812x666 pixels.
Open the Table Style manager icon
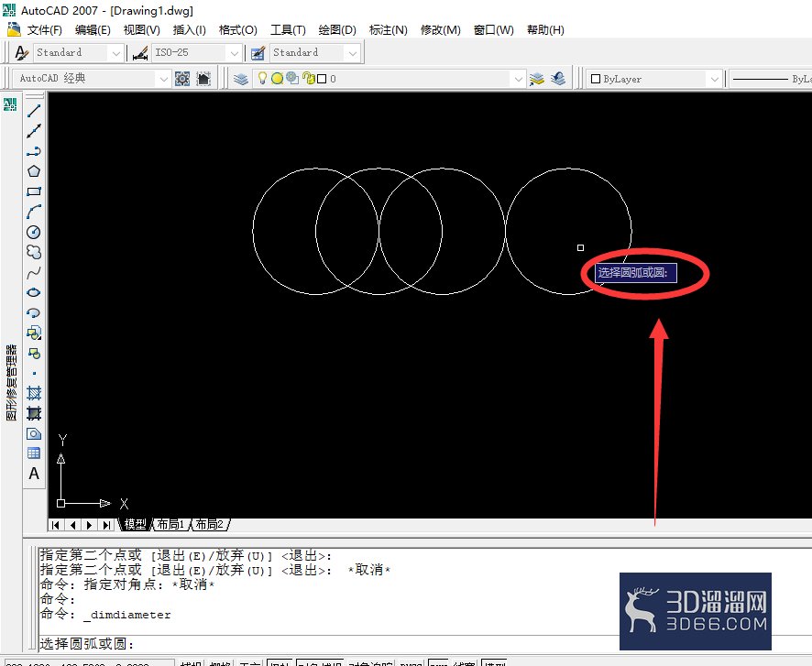(258, 53)
